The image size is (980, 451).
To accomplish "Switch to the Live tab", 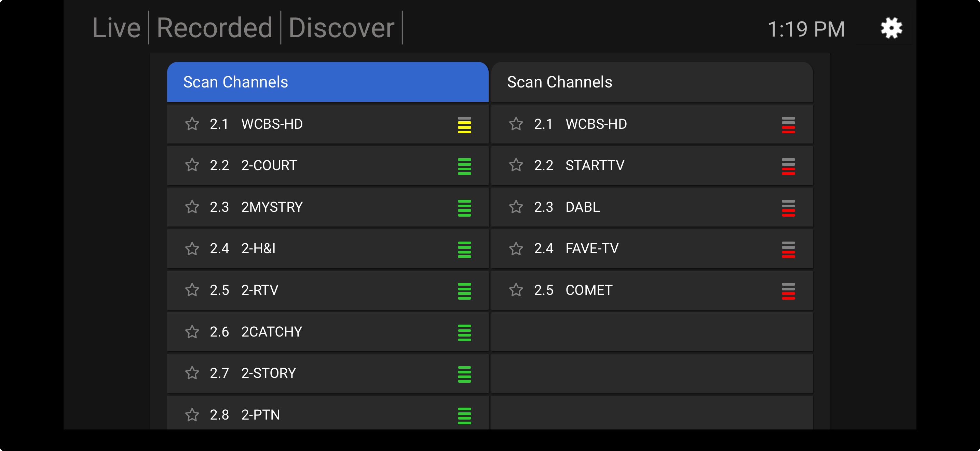I will 117,28.
